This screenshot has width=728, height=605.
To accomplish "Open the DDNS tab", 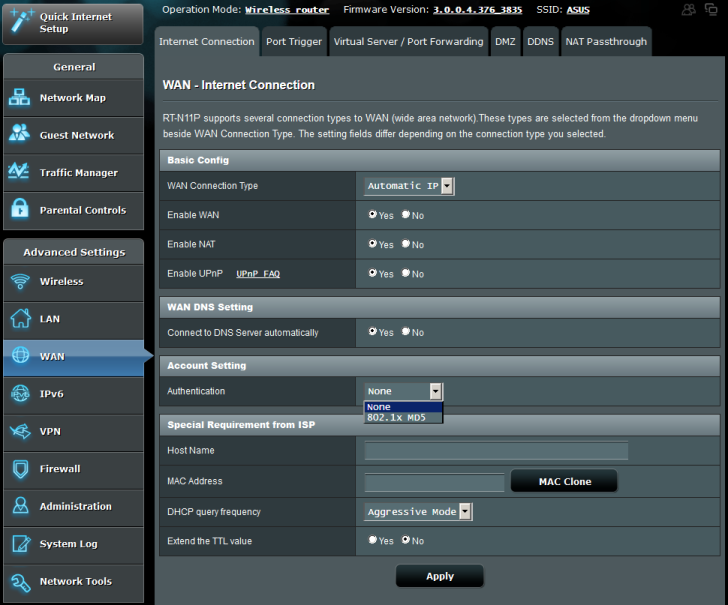I will click(x=540, y=42).
